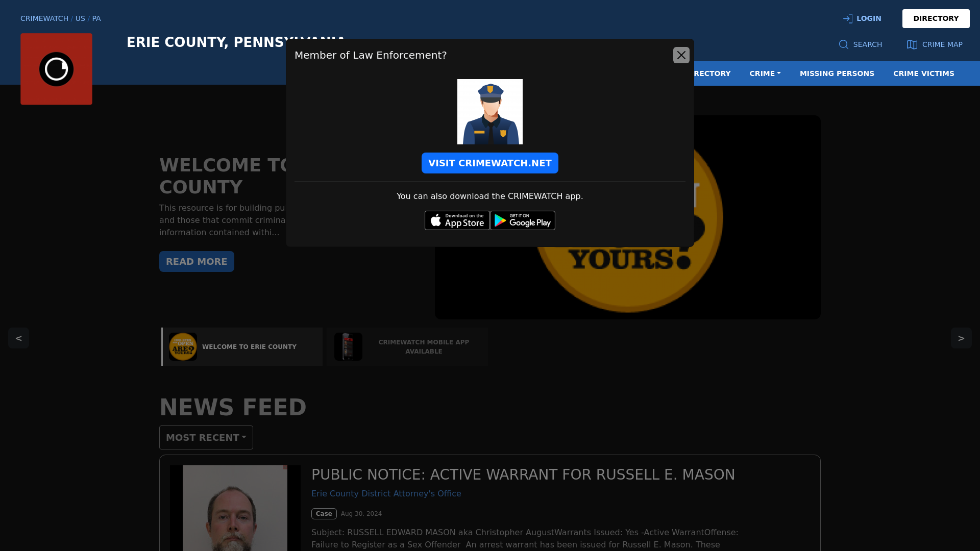Select CRIMEWATCH Mobile App Available slide
Viewport: 980px width, 551px height.
pos(407,346)
